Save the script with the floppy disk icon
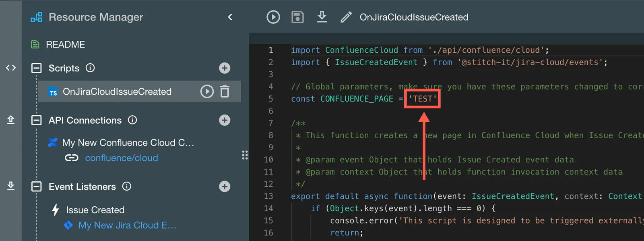This screenshot has height=241, width=644. click(297, 17)
